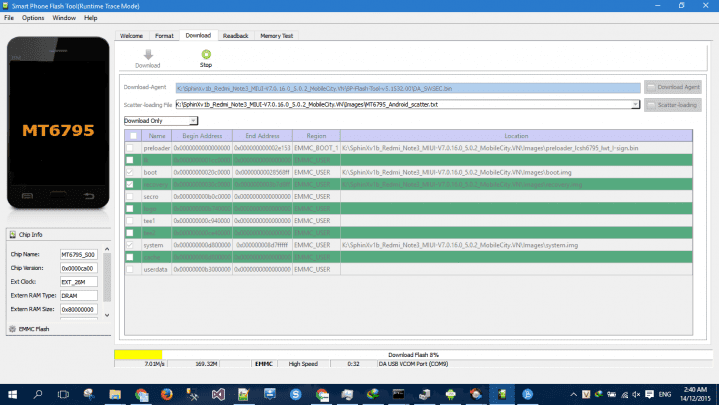This screenshot has width=719, height=405.
Task: Click the End Address column header
Action: point(262,136)
